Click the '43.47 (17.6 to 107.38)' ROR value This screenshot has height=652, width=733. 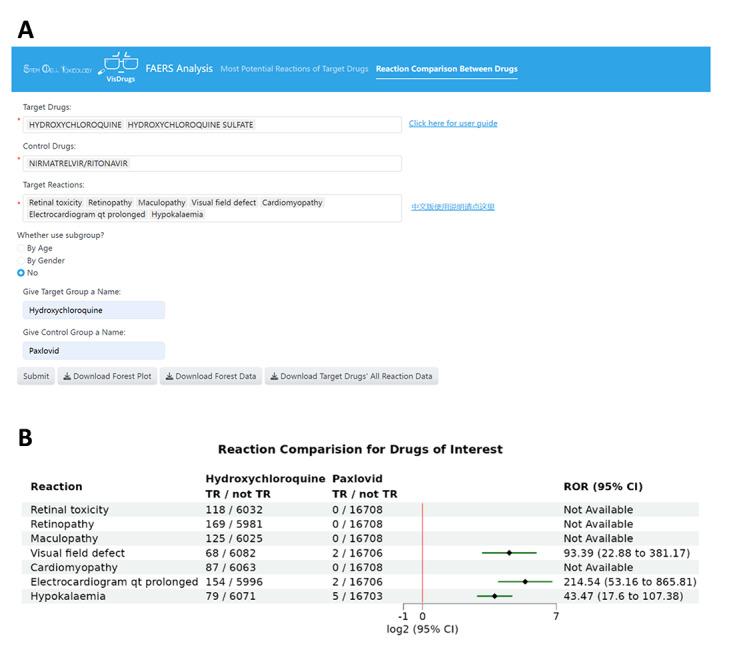coord(623,596)
